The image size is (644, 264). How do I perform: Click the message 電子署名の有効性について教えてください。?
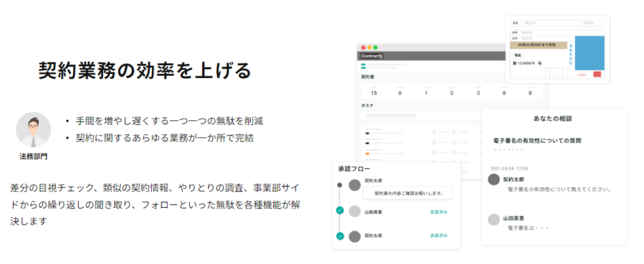tap(560, 190)
